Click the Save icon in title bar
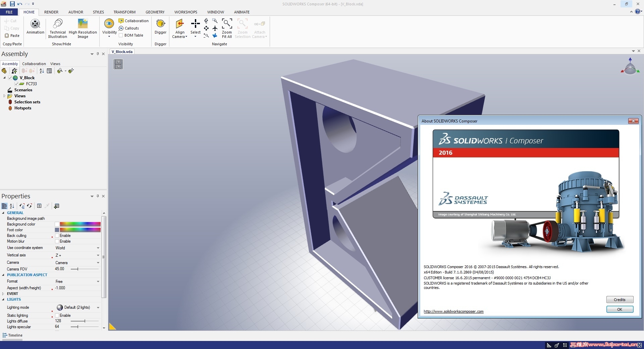 pyautogui.click(x=12, y=4)
